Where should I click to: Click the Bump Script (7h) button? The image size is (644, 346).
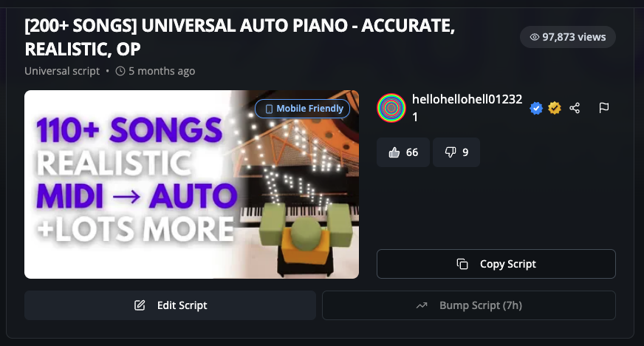pyautogui.click(x=469, y=305)
